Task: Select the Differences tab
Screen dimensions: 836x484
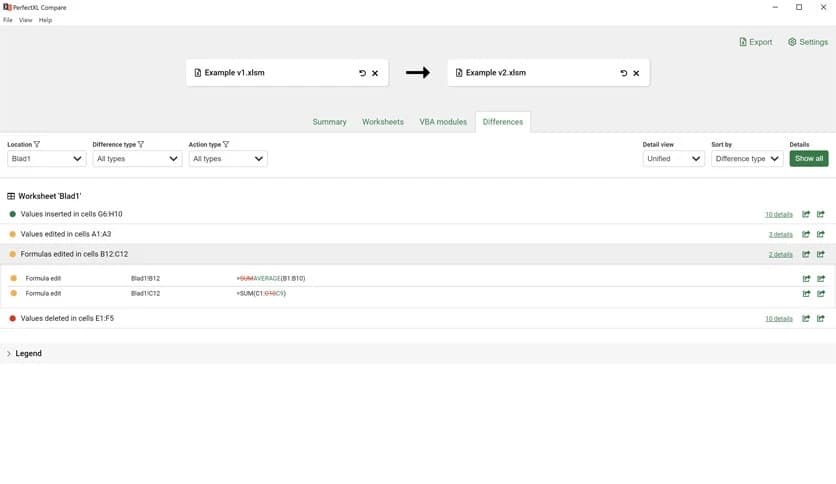Action: coord(503,122)
